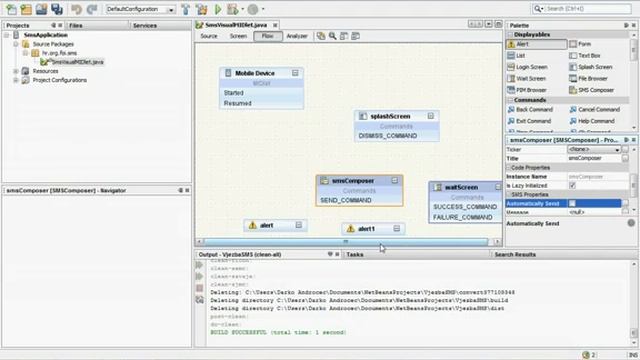Click the Save All toolbar icon

pyautogui.click(x=57, y=9)
